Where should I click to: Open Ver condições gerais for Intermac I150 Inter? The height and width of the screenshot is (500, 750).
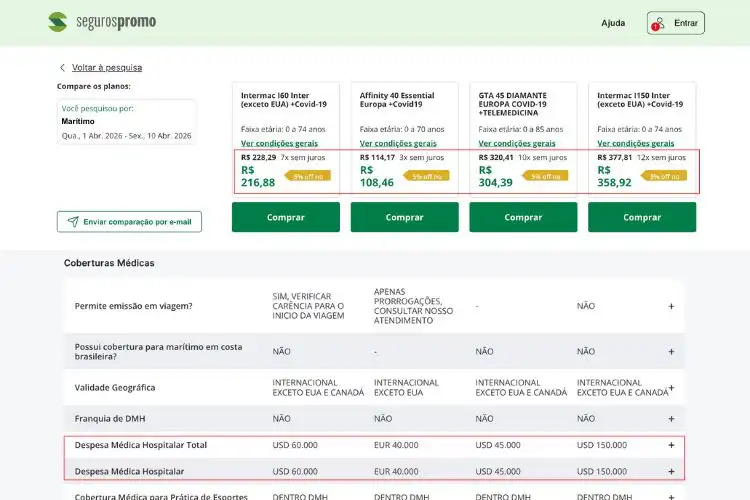636,143
